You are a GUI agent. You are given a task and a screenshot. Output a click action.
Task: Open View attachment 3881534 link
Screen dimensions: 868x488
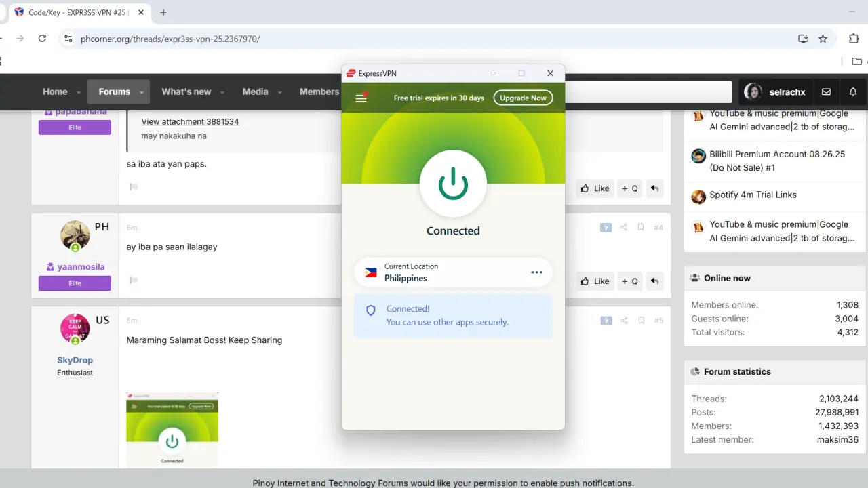point(190,121)
